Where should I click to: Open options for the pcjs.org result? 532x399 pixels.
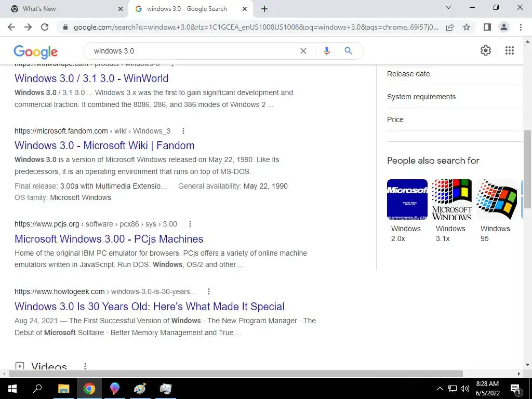pos(190,224)
